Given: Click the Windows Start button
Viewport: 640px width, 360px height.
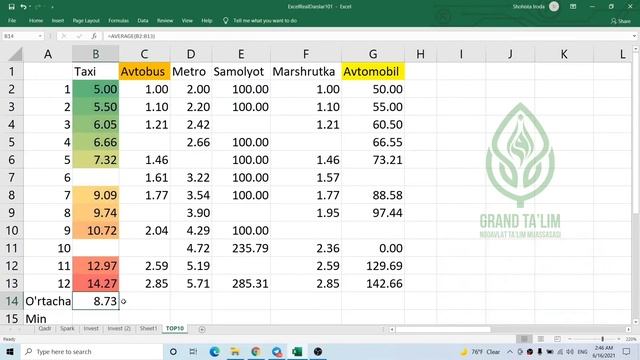Looking at the screenshot, I should click(9, 351).
